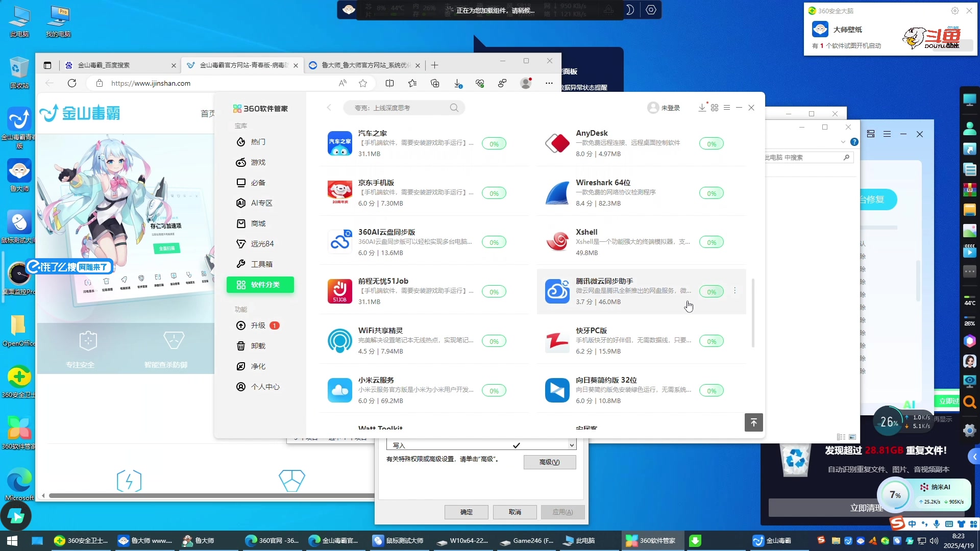Open a new browser tab
Viewport: 980px width, 551px height.
click(x=435, y=65)
